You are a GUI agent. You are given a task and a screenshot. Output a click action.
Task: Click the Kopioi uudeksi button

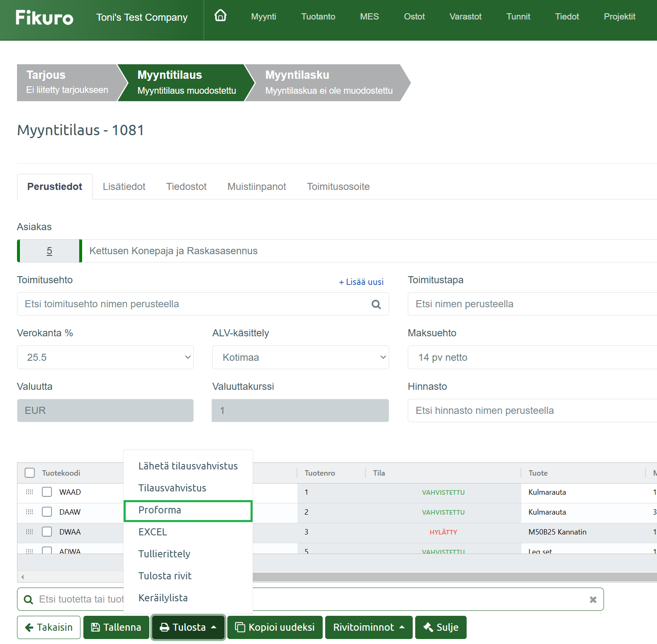[275, 627]
